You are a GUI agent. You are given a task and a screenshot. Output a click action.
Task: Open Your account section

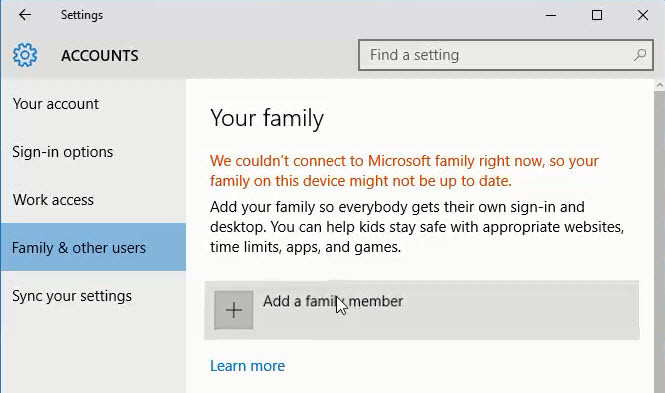pos(56,104)
